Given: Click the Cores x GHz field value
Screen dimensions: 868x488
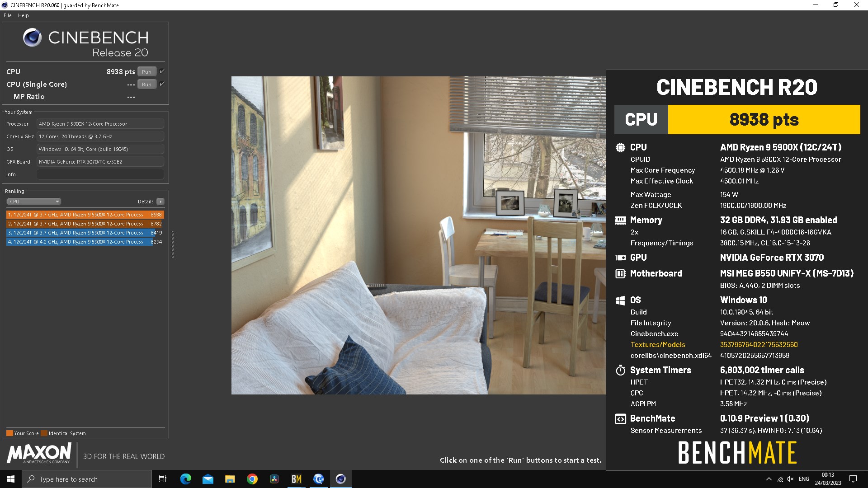Looking at the screenshot, I should point(100,136).
